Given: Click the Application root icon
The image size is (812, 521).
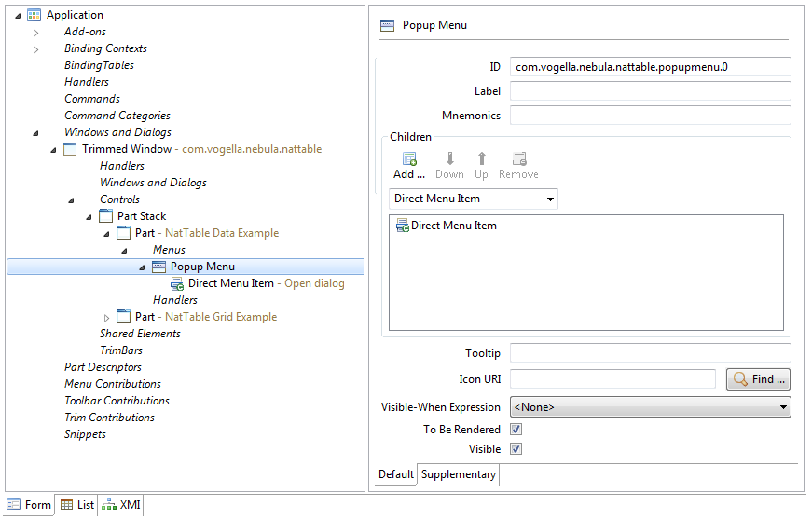Looking at the screenshot, I should tap(34, 15).
